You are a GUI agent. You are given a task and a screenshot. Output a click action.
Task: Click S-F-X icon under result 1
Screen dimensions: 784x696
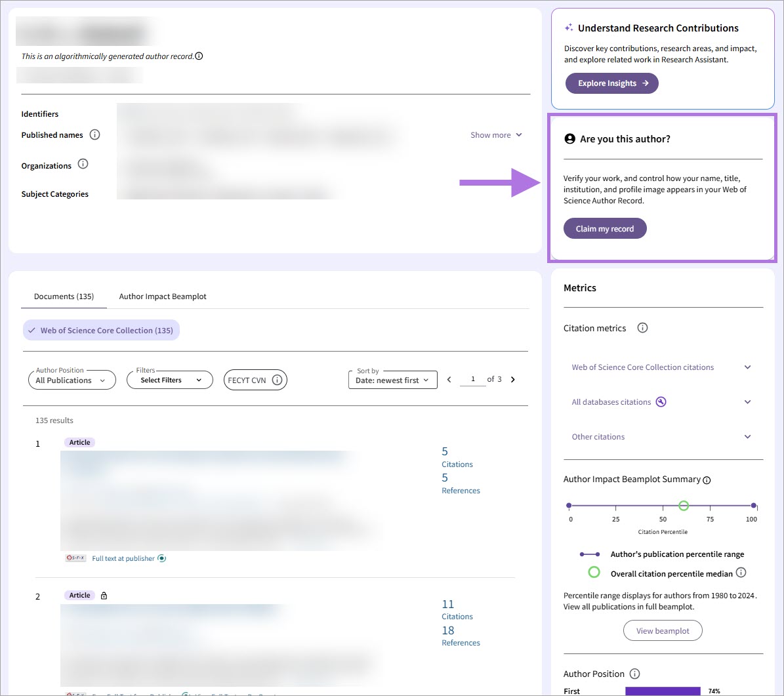point(75,558)
